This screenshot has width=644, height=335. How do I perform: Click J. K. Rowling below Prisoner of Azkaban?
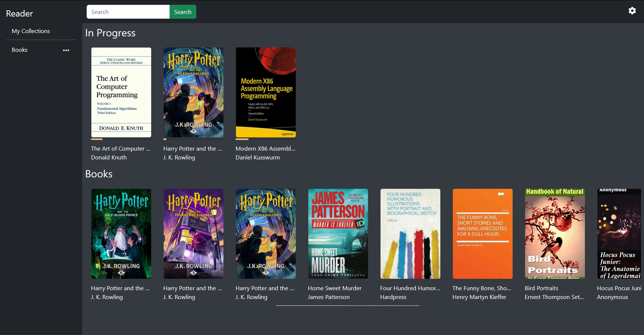pos(179,297)
